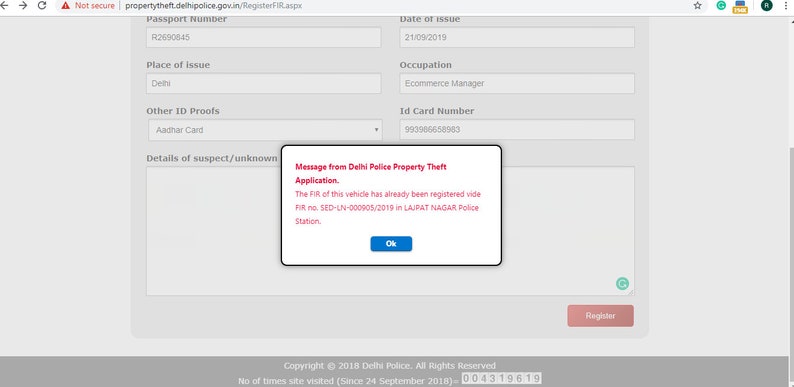The height and width of the screenshot is (387, 794).
Task: Click the Not secure warning icon
Action: tap(65, 6)
